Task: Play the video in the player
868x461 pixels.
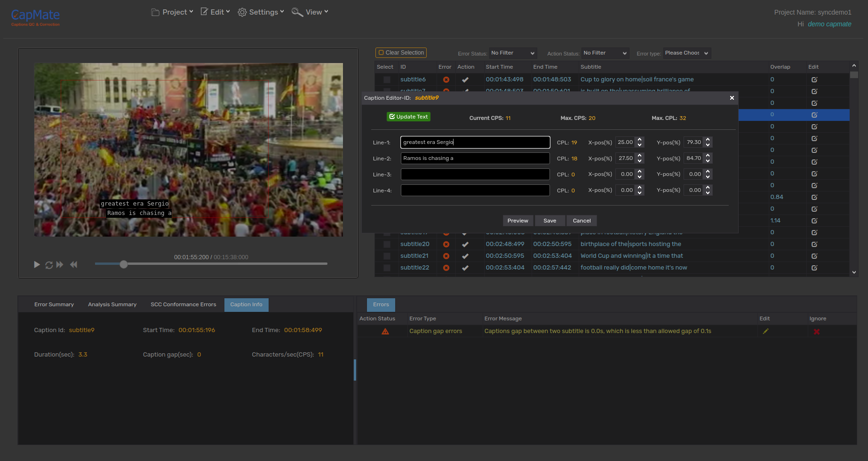Action: pyautogui.click(x=37, y=265)
